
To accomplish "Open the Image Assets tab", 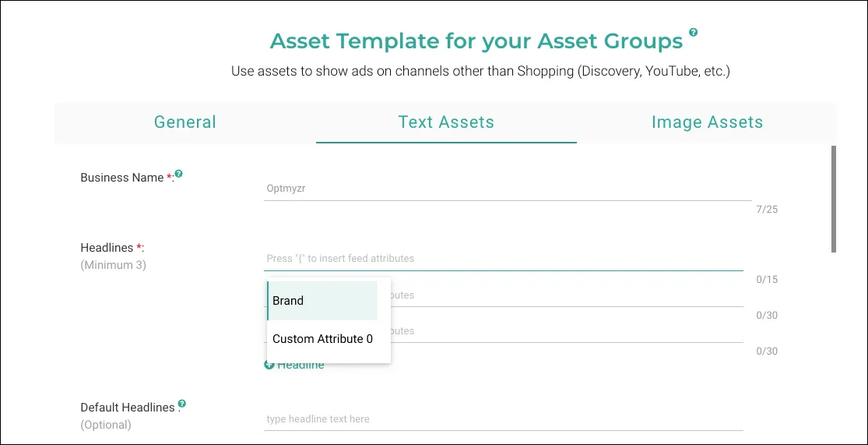I will tap(707, 122).
